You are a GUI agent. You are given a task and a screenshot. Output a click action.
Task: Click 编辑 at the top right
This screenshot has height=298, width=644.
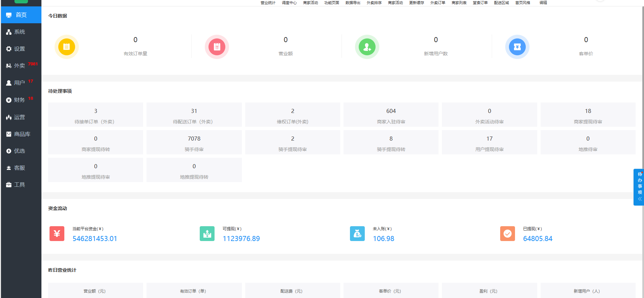(543, 3)
